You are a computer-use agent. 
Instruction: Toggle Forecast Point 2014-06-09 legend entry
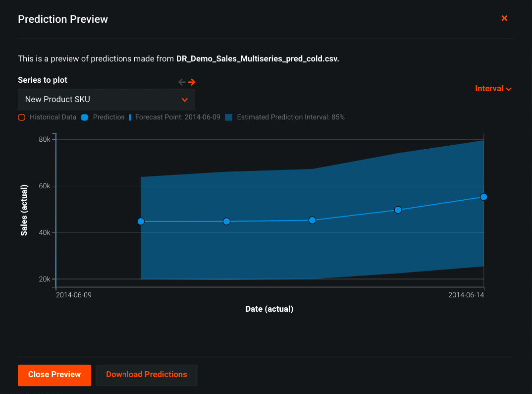175,117
